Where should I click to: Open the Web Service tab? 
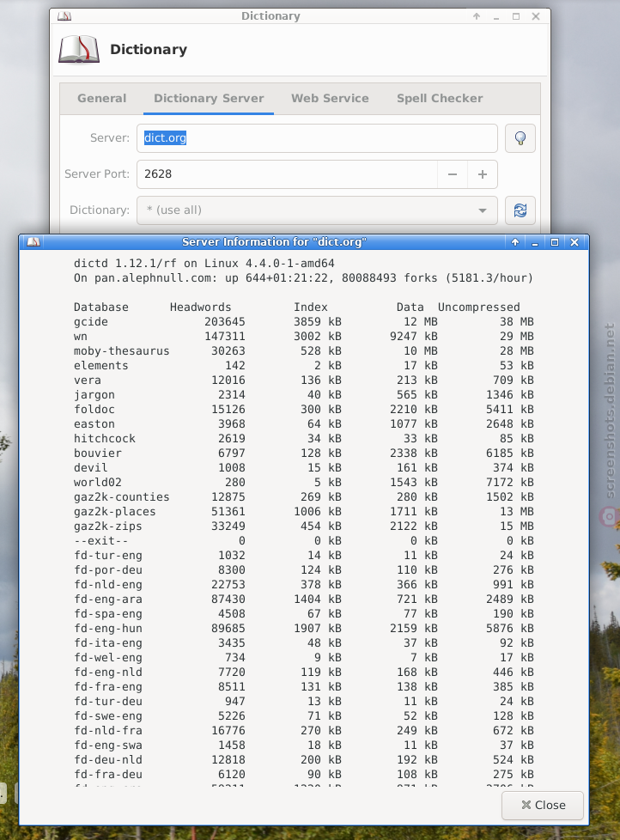(330, 99)
